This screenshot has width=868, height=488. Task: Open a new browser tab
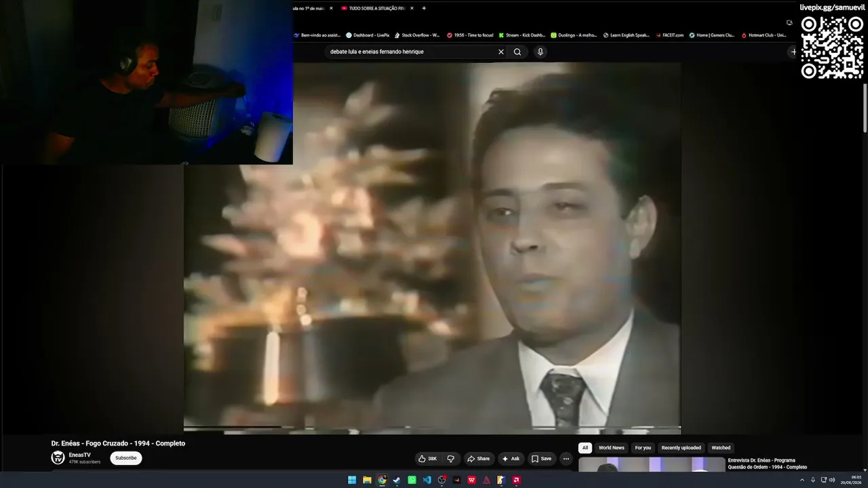pyautogui.click(x=424, y=8)
